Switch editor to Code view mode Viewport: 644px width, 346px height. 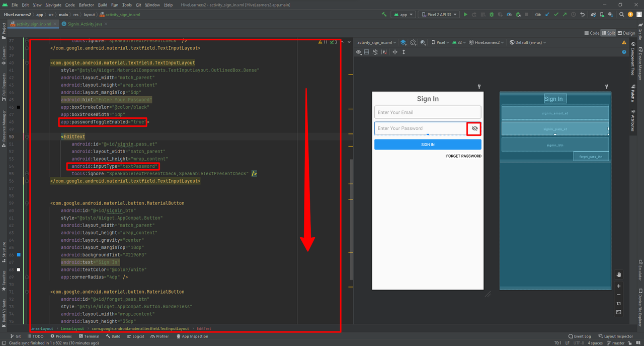click(x=592, y=33)
